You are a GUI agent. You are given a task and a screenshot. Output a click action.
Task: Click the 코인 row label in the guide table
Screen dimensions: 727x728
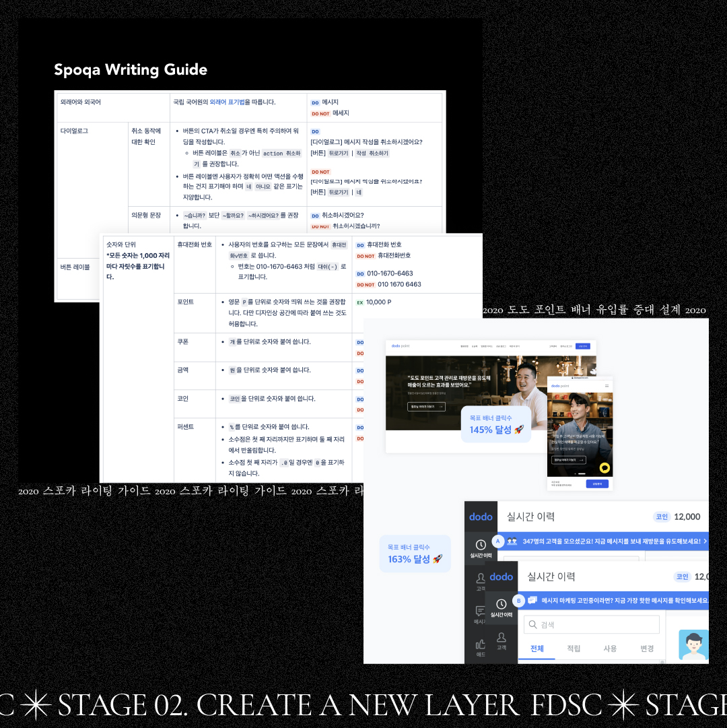coord(183,399)
